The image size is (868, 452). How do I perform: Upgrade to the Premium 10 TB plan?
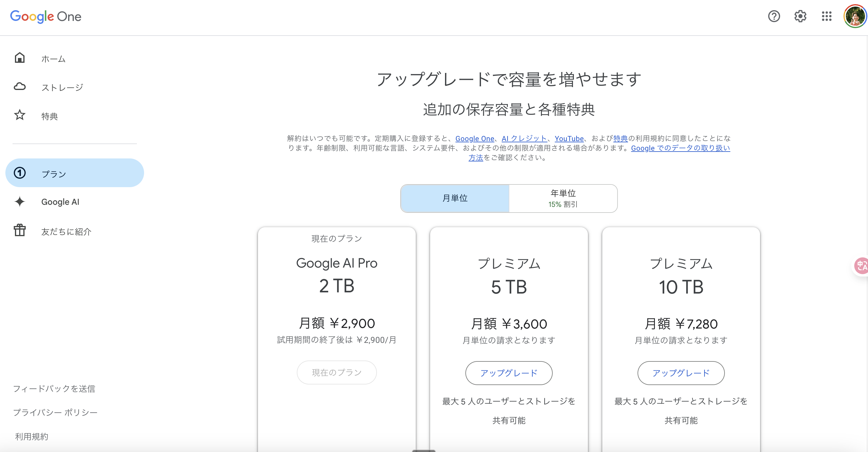pyautogui.click(x=681, y=373)
